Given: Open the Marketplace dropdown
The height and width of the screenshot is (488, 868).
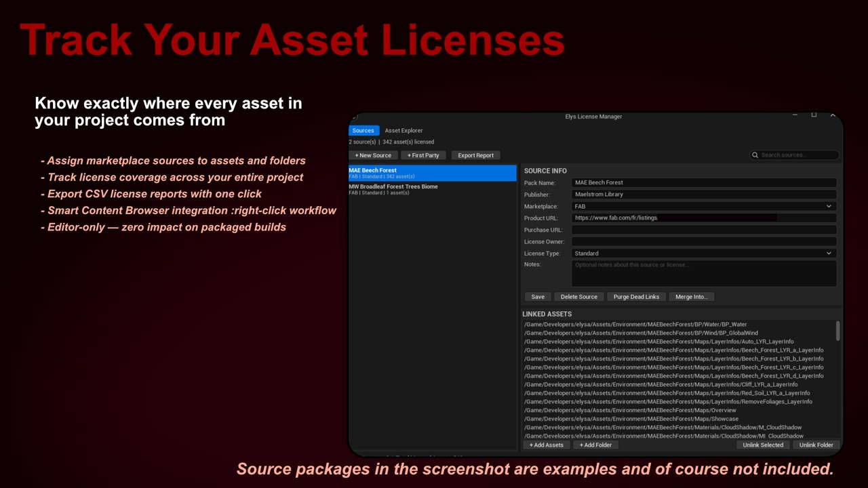Looking at the screenshot, I should (x=704, y=206).
